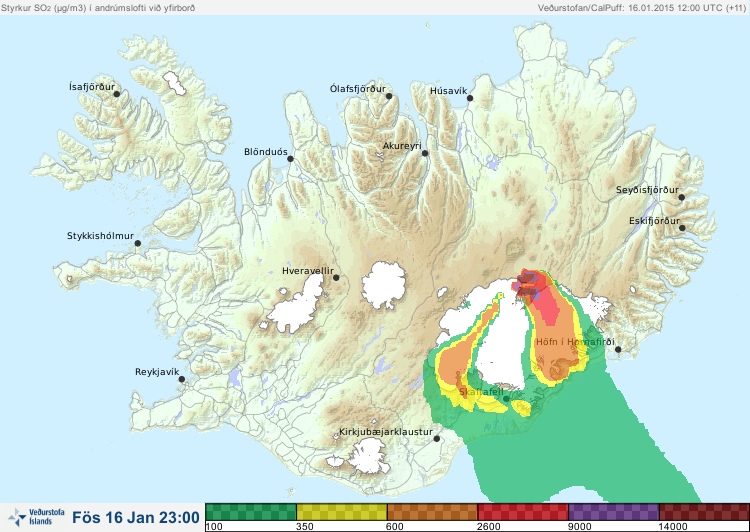Select the Stykkishólmur marker dot
Image resolution: width=750 pixels, height=532 pixels.
click(x=138, y=243)
